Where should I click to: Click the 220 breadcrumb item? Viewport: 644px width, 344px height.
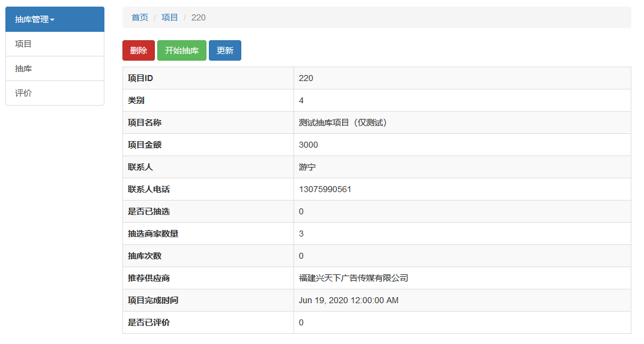click(198, 17)
